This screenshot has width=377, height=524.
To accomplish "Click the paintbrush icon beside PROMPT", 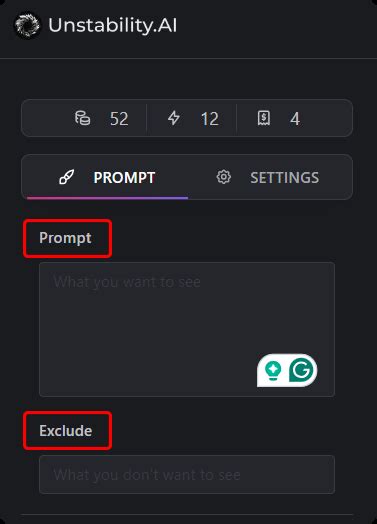I will coord(67,177).
